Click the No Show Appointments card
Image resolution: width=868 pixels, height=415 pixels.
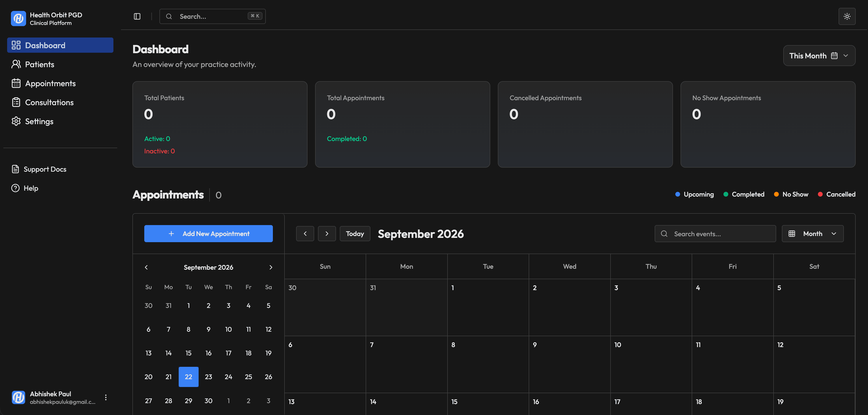pyautogui.click(x=768, y=124)
